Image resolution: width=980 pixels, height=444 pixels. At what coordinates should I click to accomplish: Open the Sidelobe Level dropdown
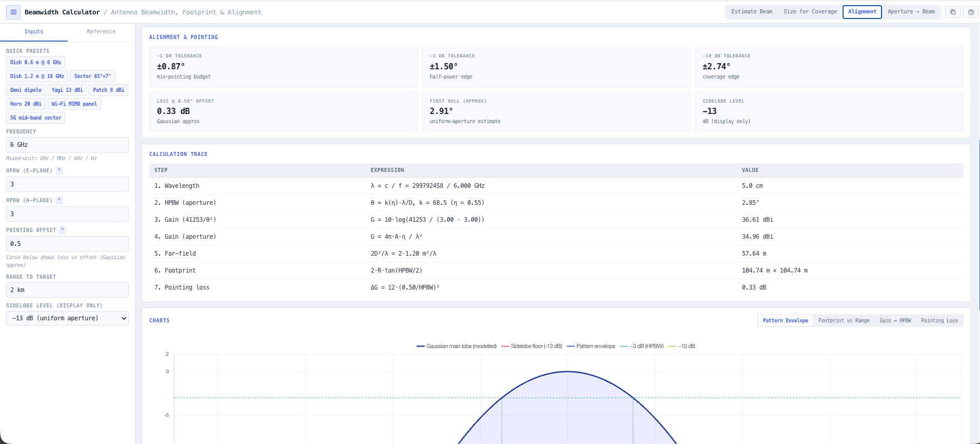pyautogui.click(x=67, y=318)
